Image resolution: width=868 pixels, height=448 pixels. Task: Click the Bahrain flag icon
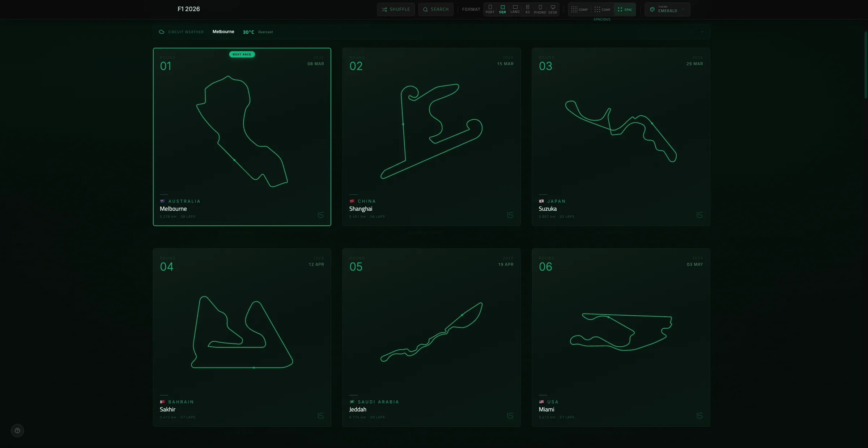[162, 402]
